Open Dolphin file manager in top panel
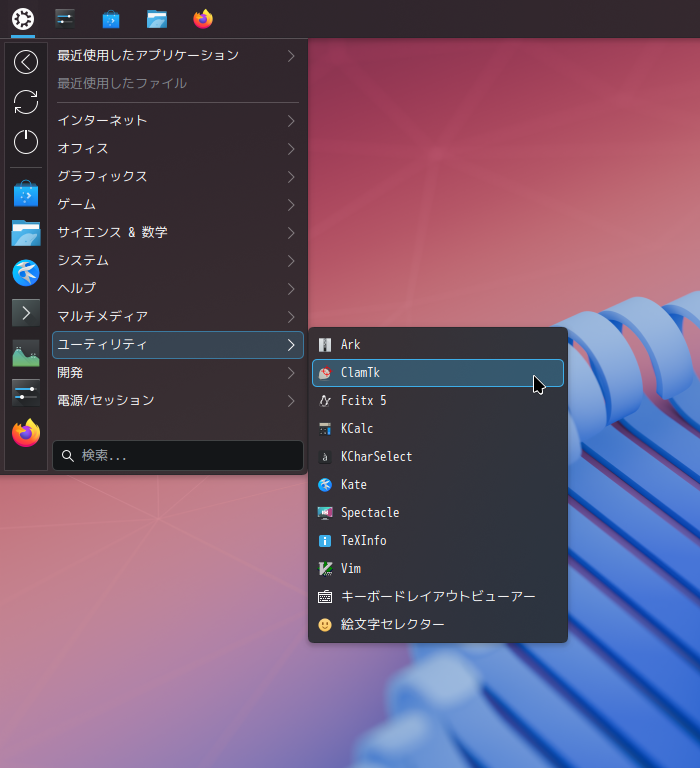 point(157,20)
